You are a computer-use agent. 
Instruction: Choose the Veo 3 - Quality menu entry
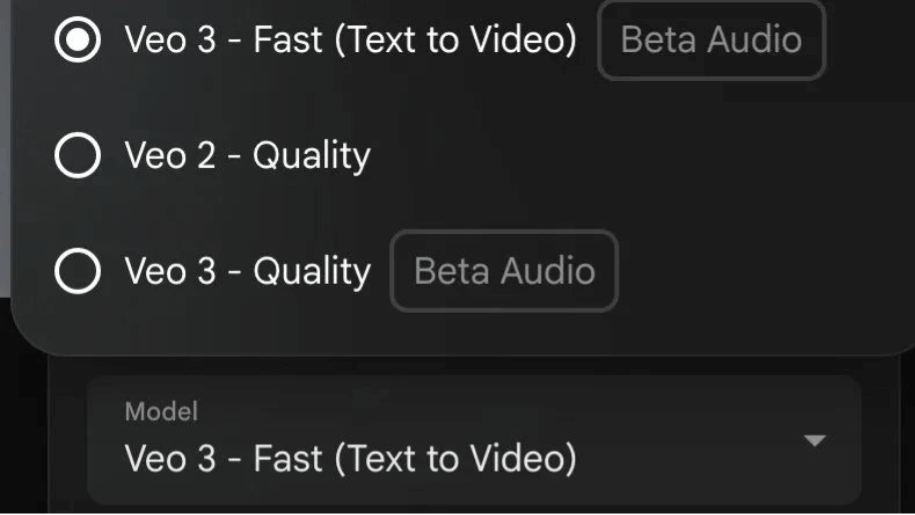pyautogui.click(x=247, y=271)
